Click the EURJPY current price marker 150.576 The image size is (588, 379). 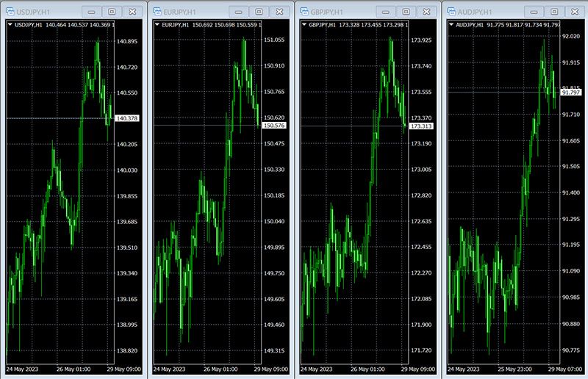273,125
